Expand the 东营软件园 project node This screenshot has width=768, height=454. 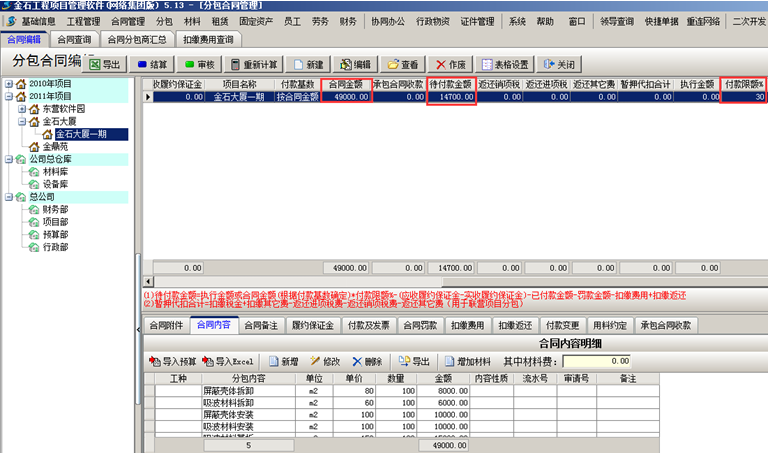click(21, 108)
